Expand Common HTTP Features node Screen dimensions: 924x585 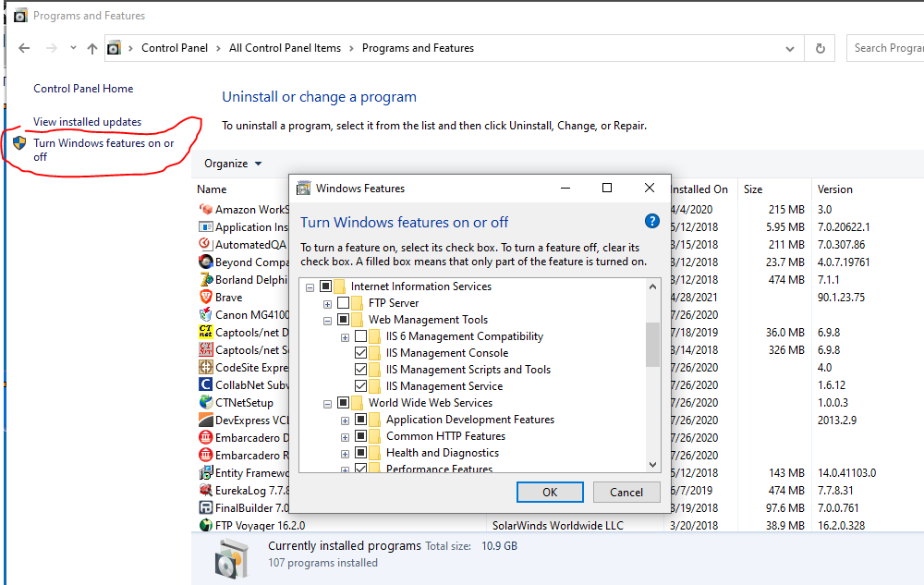pyautogui.click(x=346, y=437)
